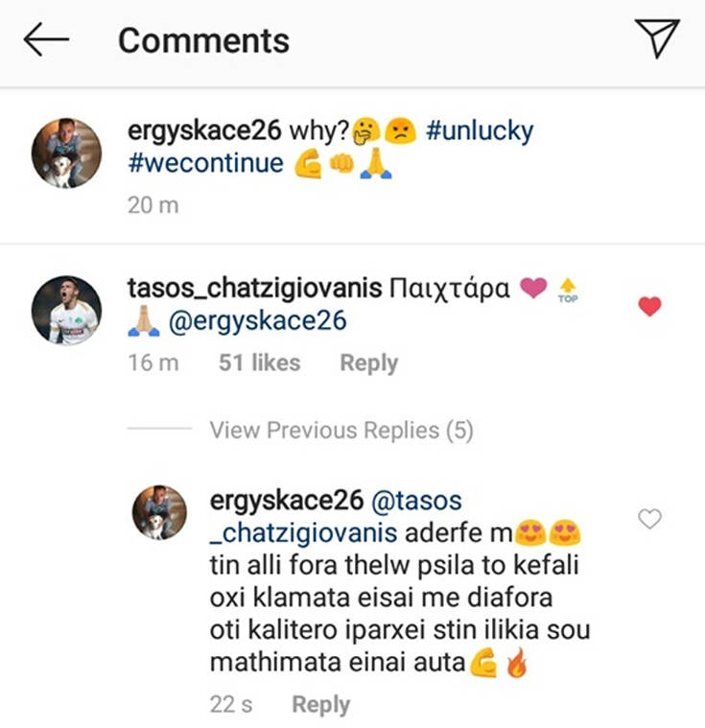Image resolution: width=705 pixels, height=728 pixels.
Task: Open ergyskace26 username in caption
Action: pyautogui.click(x=204, y=132)
